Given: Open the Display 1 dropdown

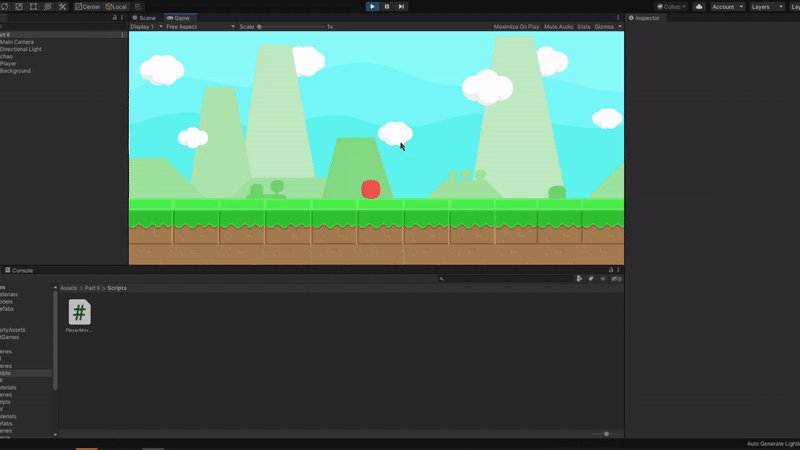Looking at the screenshot, I should click(145, 27).
